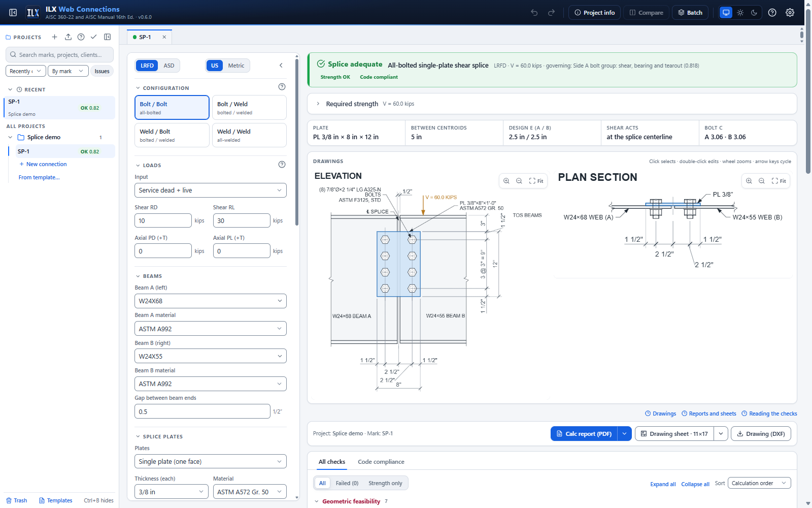The height and width of the screenshot is (508, 812).
Task: Switch units to US
Action: click(215, 66)
